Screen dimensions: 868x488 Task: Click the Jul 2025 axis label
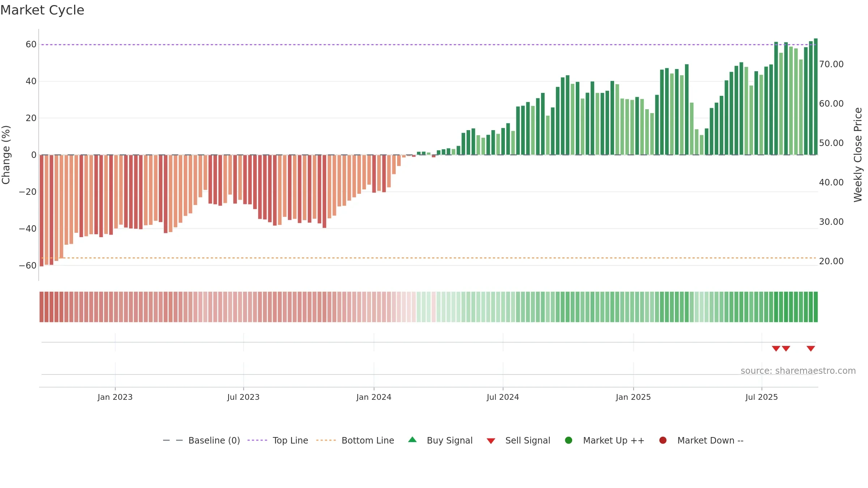[x=762, y=397]
